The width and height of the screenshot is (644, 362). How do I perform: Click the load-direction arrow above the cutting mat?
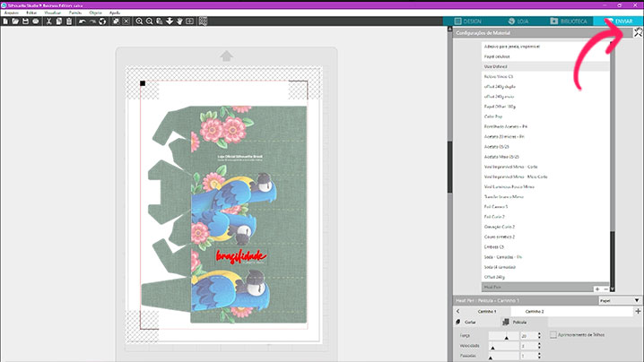(x=226, y=56)
